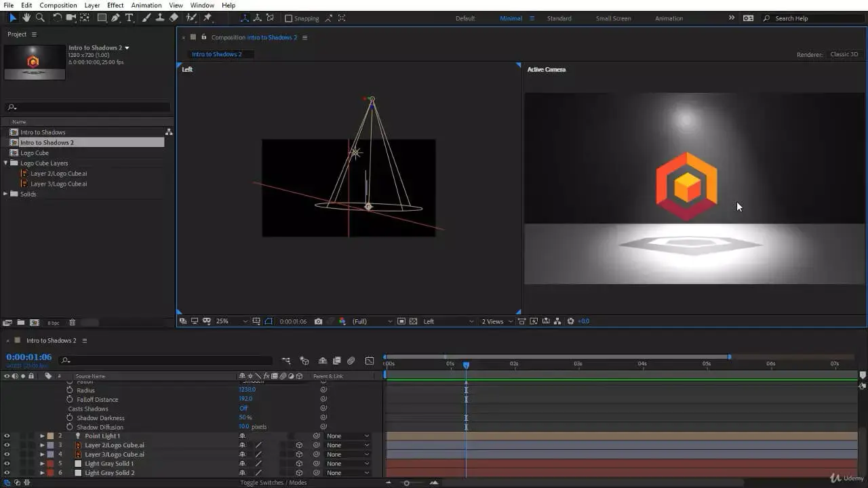The image size is (868, 488).
Task: Expand the Solids folder in Project panel
Action: click(x=6, y=194)
